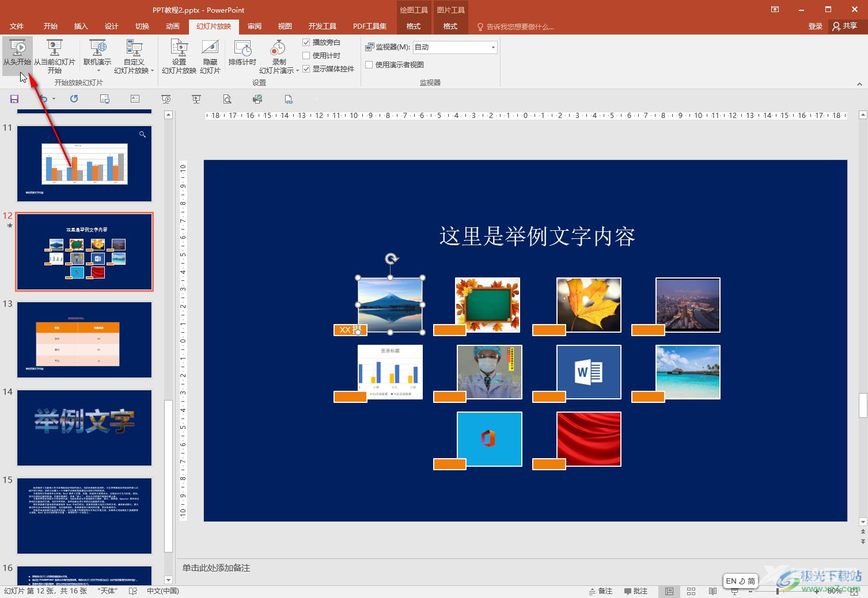Click the language indicator 中文(中国)
The image size is (868, 598).
pos(163,591)
